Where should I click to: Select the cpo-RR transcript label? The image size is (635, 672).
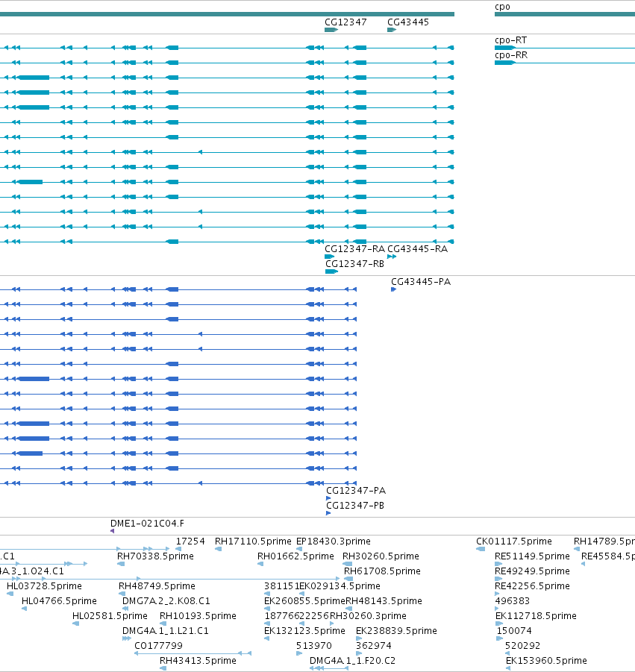(x=511, y=55)
